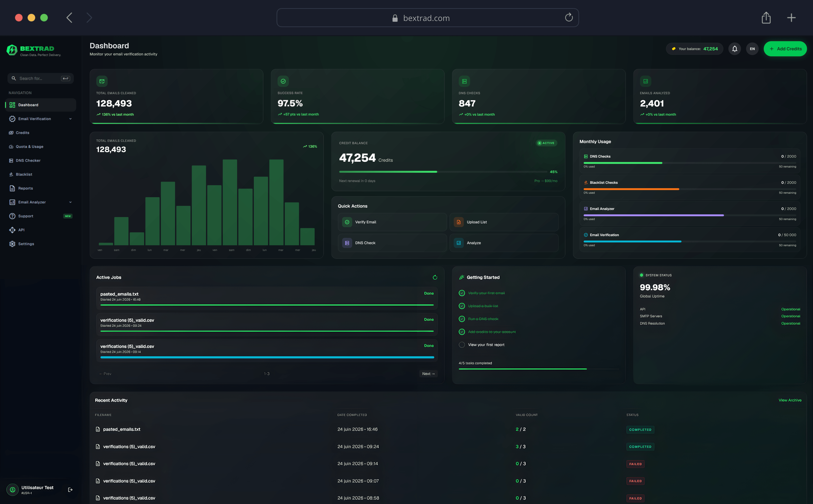Click the '2 / 2' valid count
813x504 pixels.
click(x=521, y=429)
